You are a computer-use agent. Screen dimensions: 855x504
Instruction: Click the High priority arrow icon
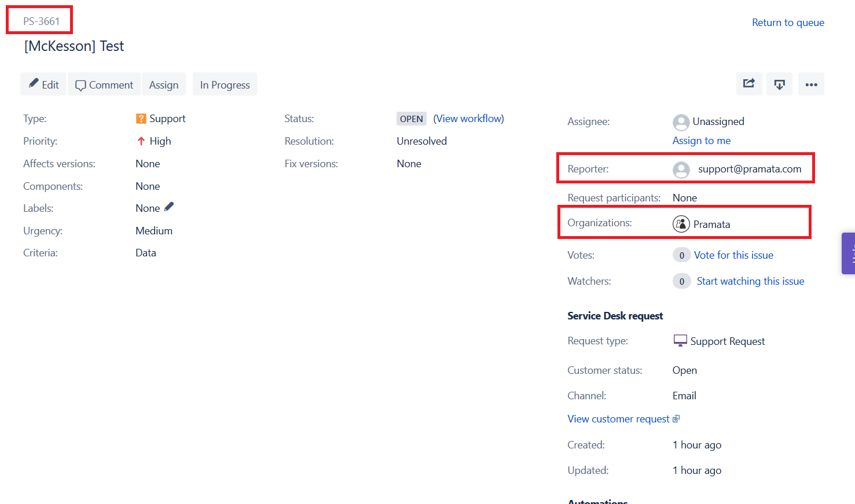(141, 141)
